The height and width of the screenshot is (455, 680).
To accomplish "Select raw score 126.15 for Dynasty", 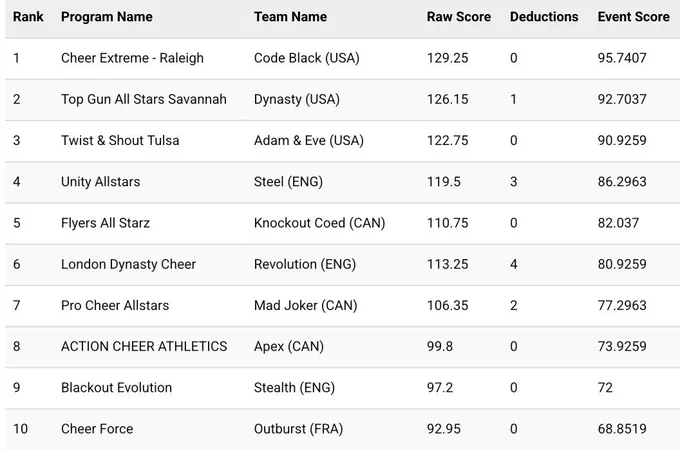I will [x=448, y=99].
